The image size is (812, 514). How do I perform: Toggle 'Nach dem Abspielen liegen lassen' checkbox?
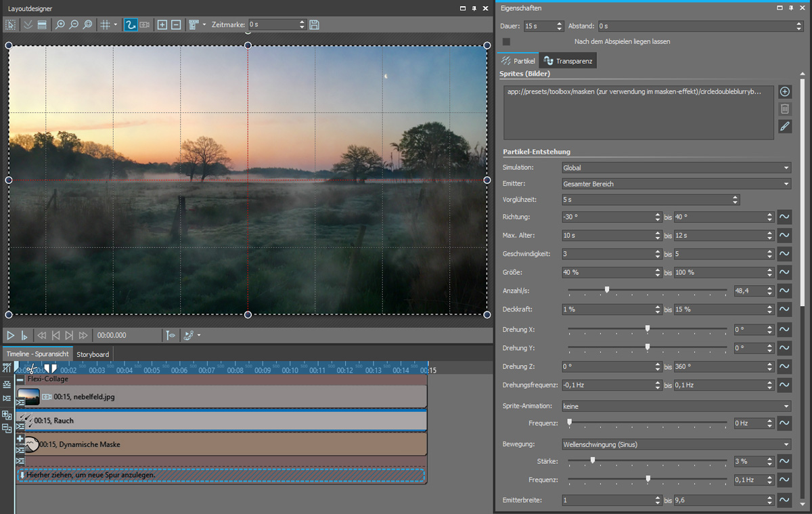(506, 42)
